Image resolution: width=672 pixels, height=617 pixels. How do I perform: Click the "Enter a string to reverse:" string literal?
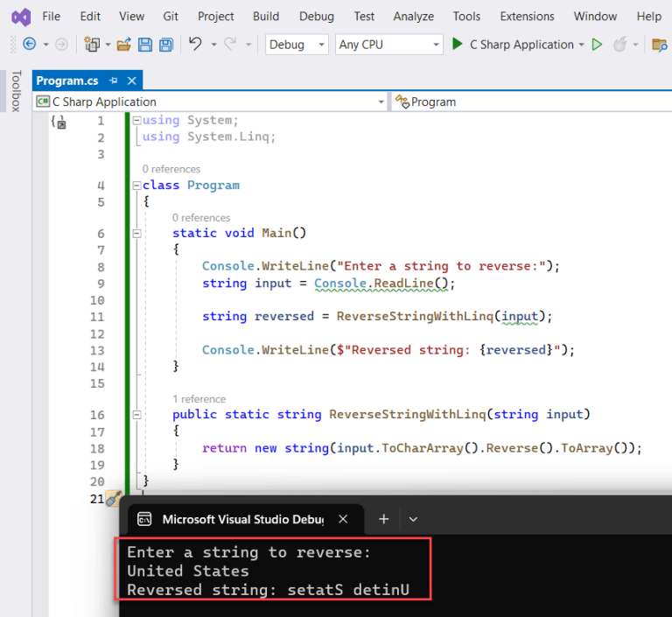click(x=441, y=266)
